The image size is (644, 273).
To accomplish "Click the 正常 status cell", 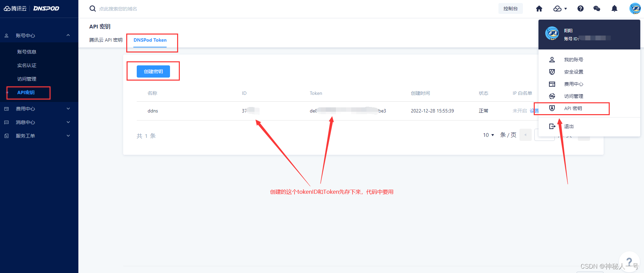I will tap(484, 111).
